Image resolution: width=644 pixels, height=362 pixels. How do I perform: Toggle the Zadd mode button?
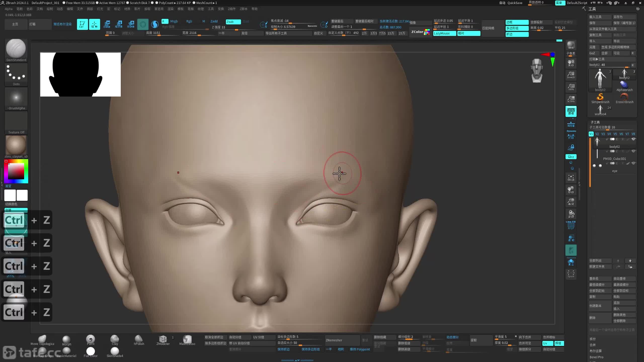coord(214,21)
